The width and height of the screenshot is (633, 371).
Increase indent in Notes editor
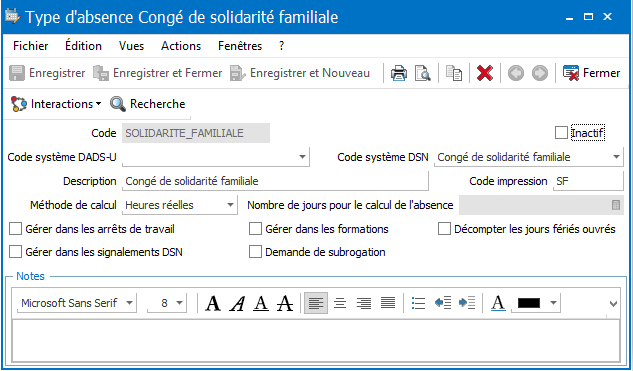tap(467, 303)
